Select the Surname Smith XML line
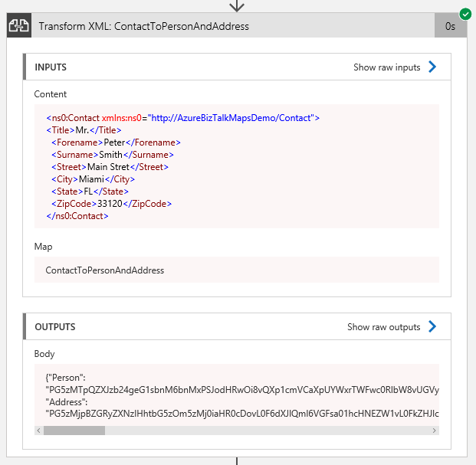The image size is (476, 465). 113,155
